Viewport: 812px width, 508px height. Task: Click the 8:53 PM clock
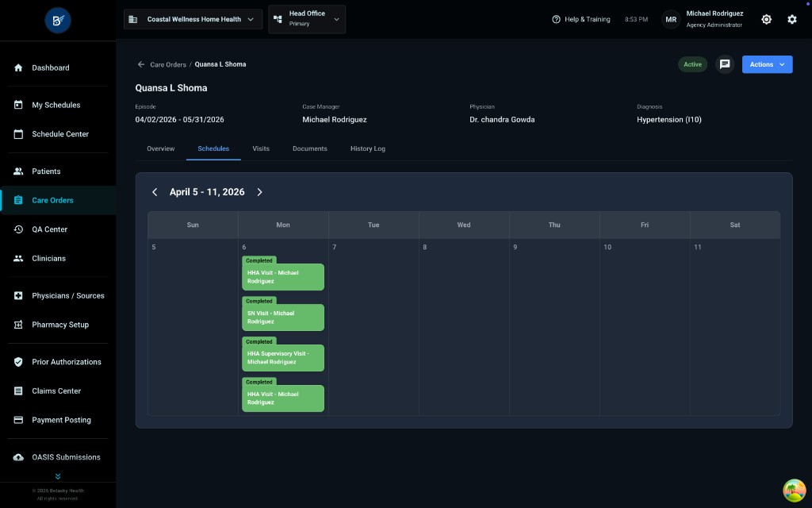pyautogui.click(x=636, y=20)
